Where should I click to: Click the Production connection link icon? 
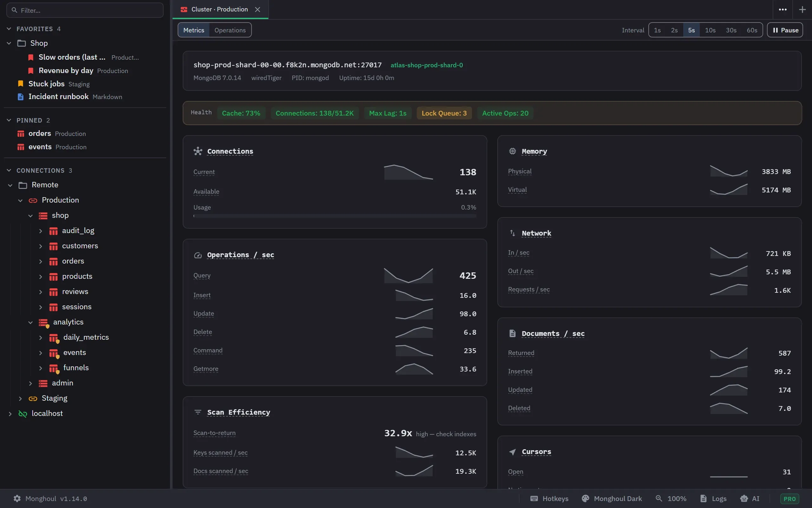click(x=33, y=201)
